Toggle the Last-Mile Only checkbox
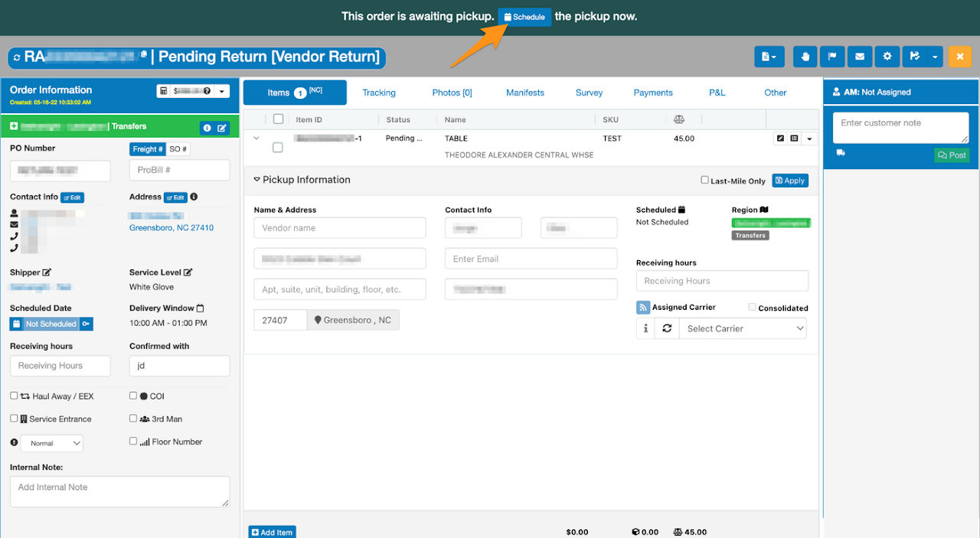The width and height of the screenshot is (980, 538). 704,181
